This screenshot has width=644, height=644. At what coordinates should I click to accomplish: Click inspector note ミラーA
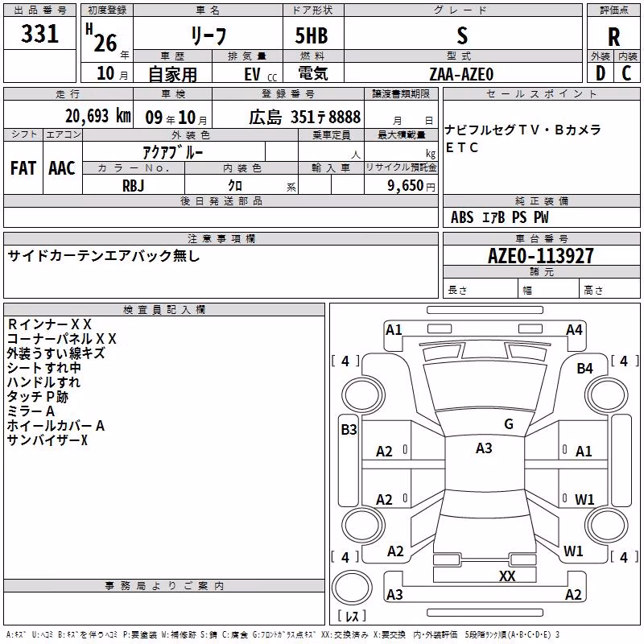(x=31, y=411)
